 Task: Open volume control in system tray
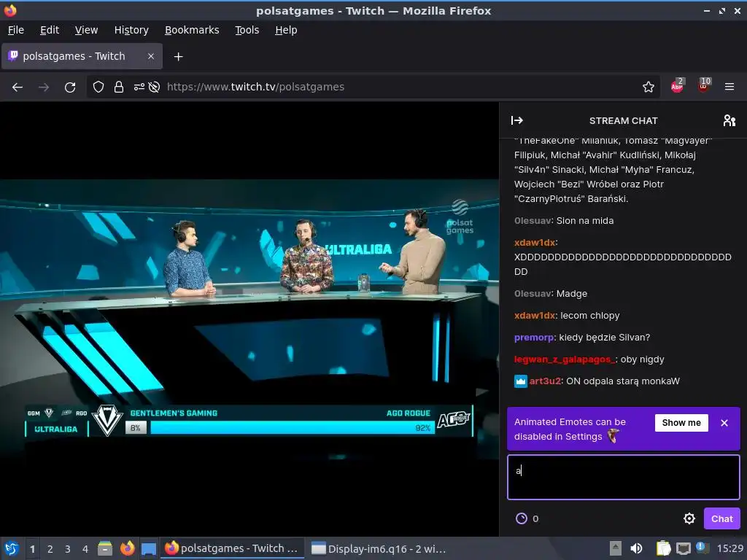[x=636, y=548]
